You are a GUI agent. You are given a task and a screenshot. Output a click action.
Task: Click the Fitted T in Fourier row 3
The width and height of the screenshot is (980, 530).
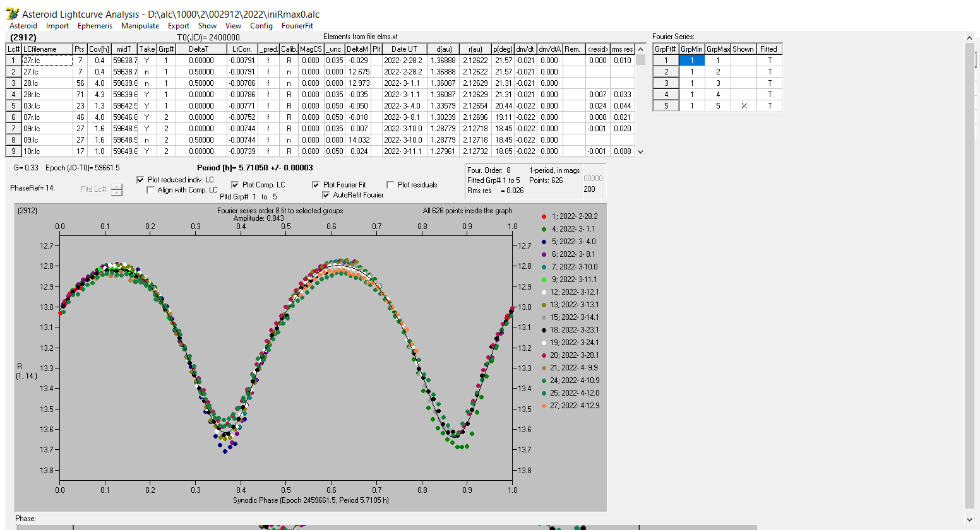[x=769, y=83]
